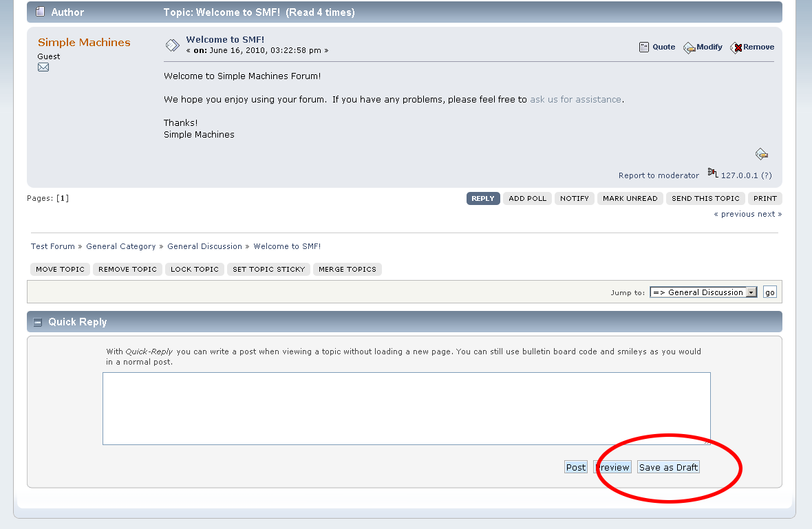The image size is (812, 529).
Task: Click the 127.0.0.1 IP address link
Action: click(x=740, y=175)
